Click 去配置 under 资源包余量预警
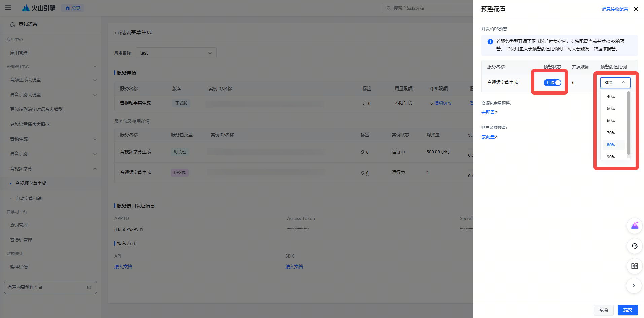This screenshot has width=644, height=318. 489,112
